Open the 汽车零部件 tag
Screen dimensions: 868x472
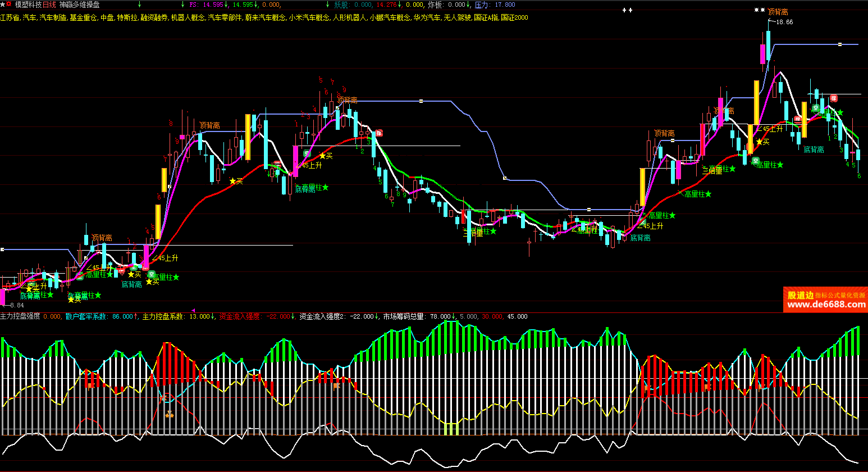[x=225, y=17]
